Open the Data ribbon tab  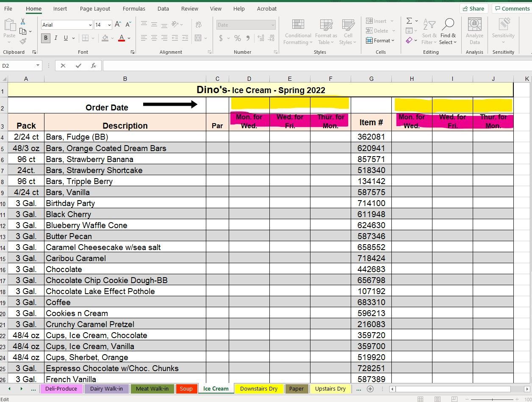[163, 8]
